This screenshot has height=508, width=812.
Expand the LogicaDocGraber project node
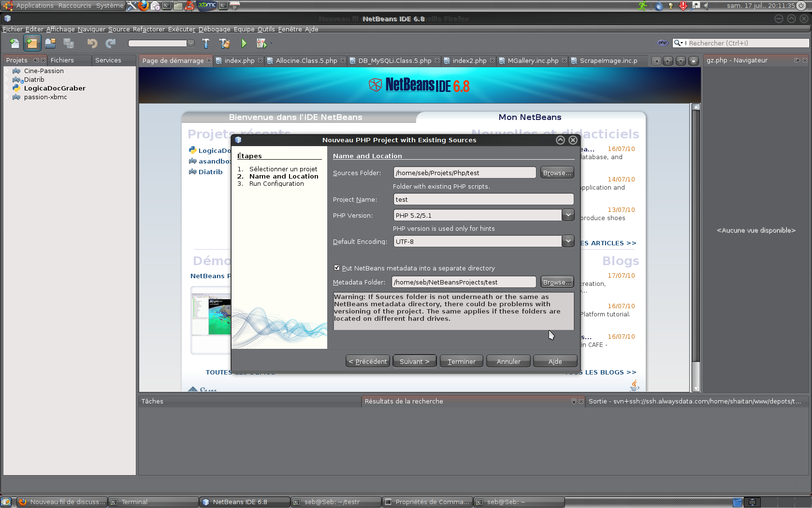[x=7, y=88]
